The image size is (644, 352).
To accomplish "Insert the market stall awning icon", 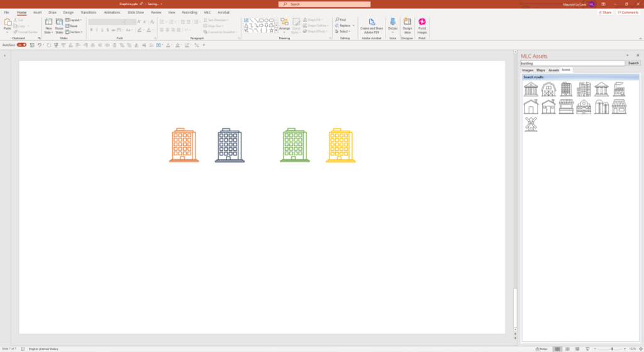I will pos(566,107).
